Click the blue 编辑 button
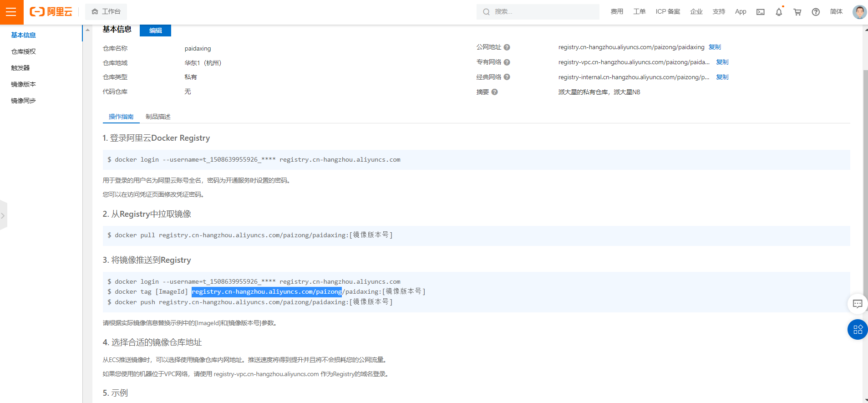 pos(155,31)
